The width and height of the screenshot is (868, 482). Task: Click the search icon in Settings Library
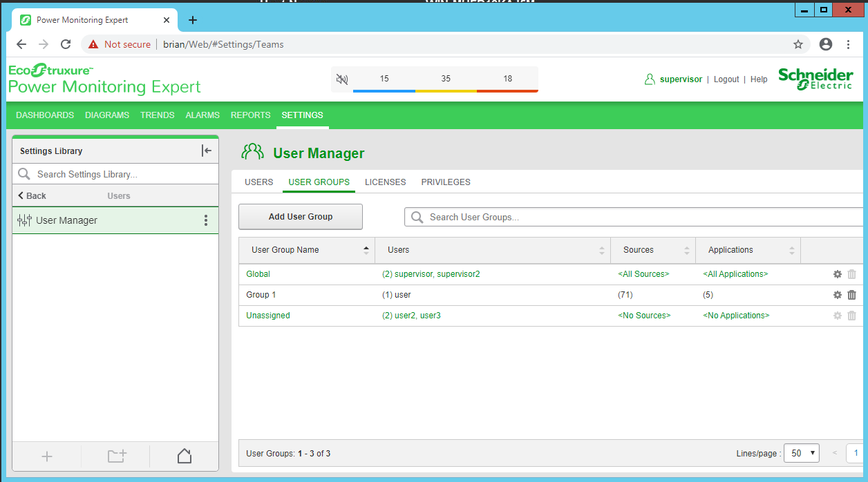[x=24, y=174]
